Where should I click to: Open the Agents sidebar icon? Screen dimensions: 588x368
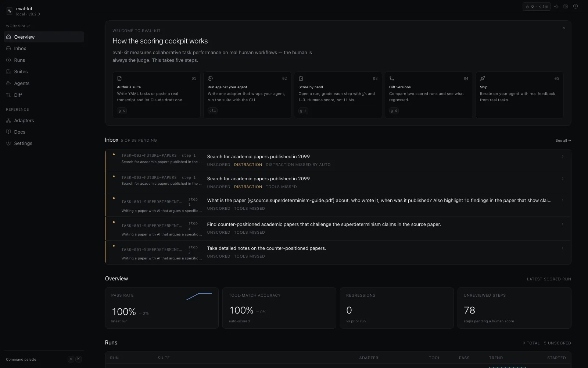8,84
